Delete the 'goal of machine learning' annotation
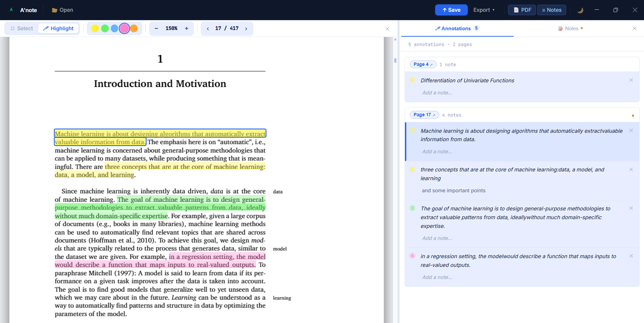 (631, 208)
